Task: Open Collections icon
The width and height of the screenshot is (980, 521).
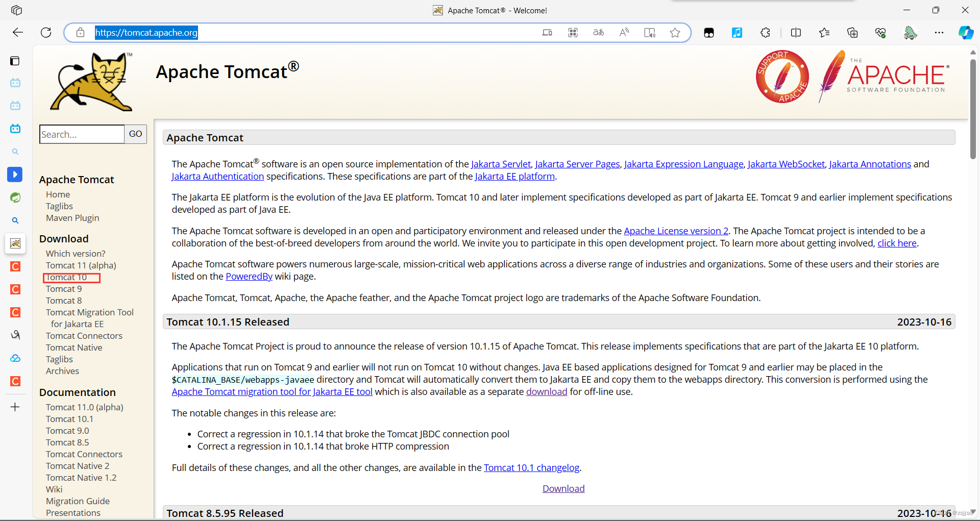Action: 852,33
